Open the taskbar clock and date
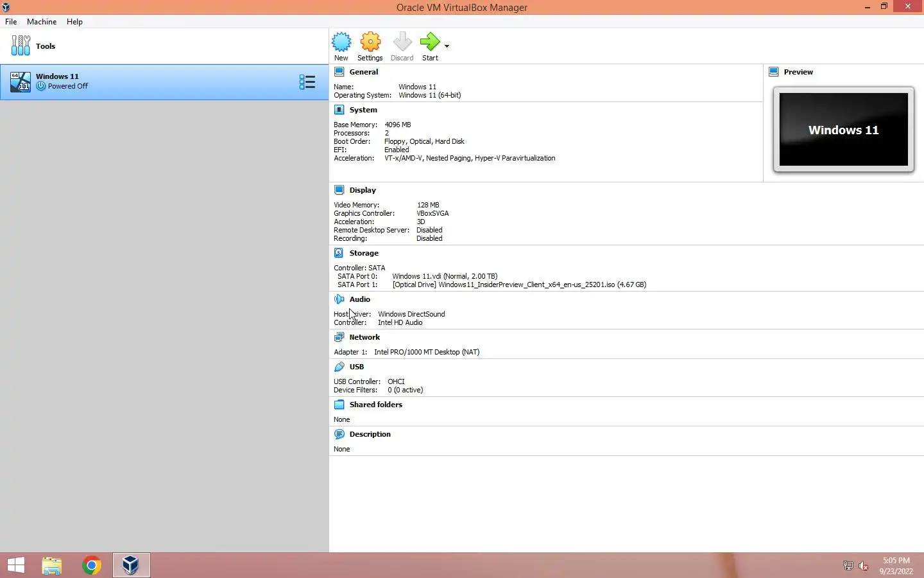 (896, 566)
